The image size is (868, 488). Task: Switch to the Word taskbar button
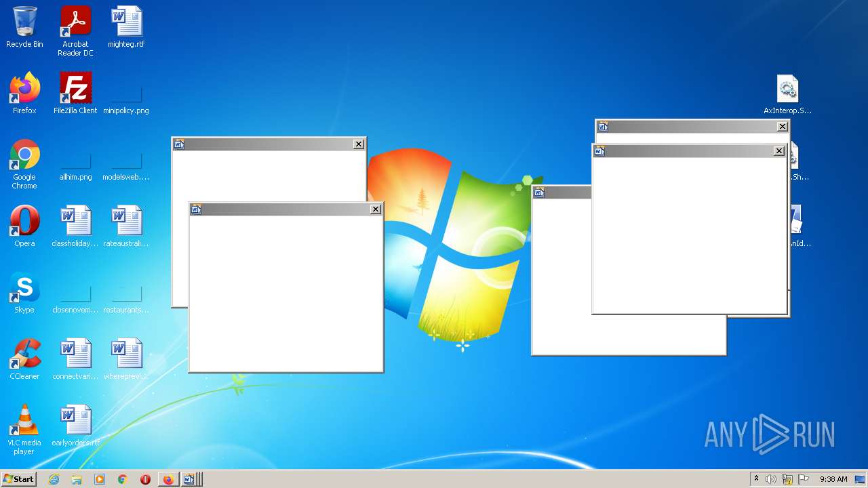pyautogui.click(x=191, y=479)
